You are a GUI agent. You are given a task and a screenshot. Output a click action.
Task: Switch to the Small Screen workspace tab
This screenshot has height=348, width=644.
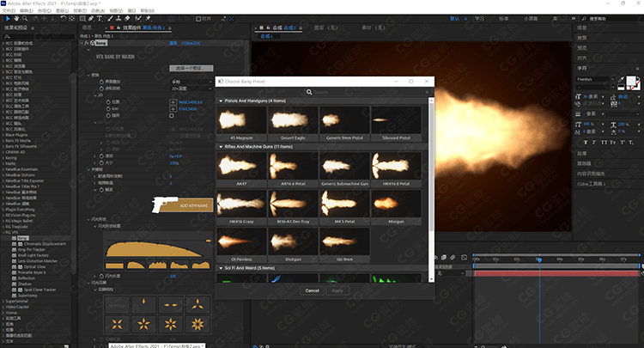pyautogui.click(x=531, y=19)
